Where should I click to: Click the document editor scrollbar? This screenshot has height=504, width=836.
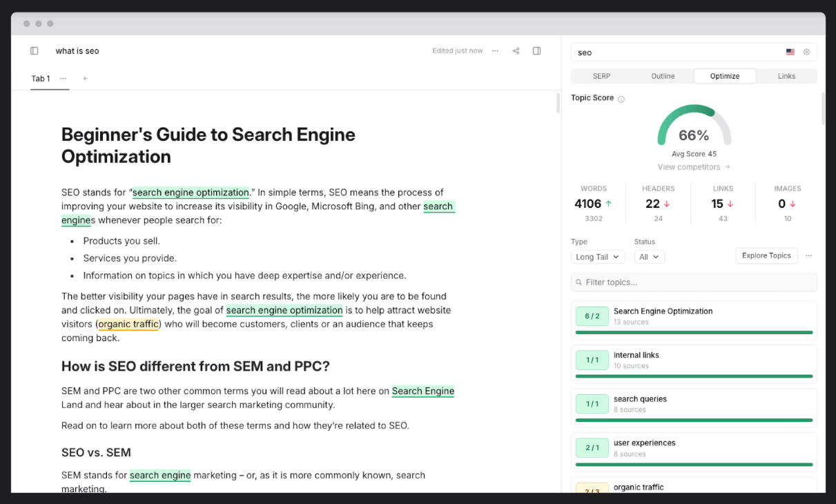tap(558, 103)
